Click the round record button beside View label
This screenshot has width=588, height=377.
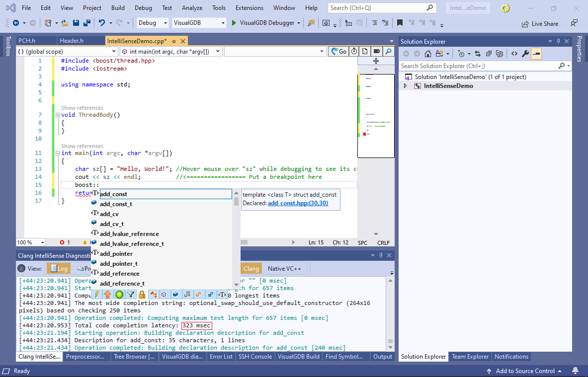coord(22,268)
